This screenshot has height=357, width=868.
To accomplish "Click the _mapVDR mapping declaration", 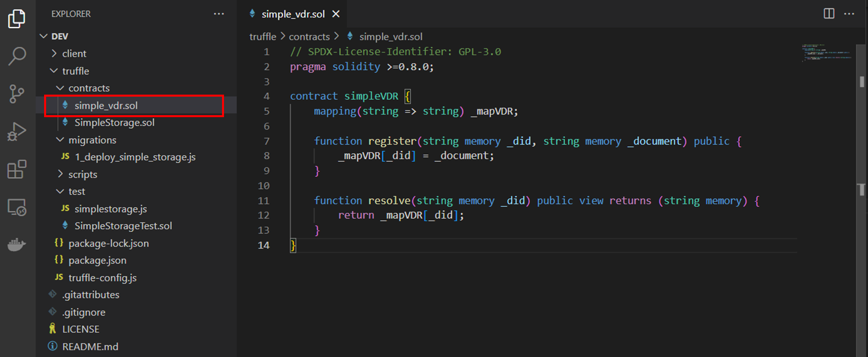I will tap(416, 111).
